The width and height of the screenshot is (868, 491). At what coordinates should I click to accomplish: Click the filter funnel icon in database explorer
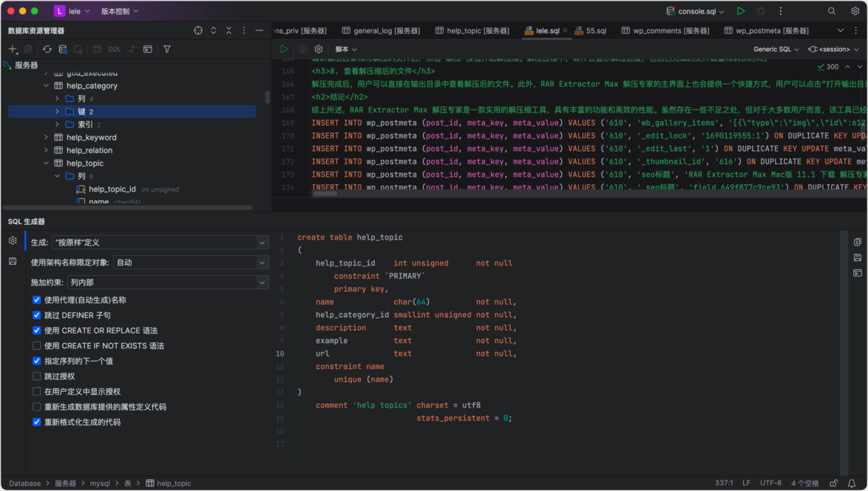tap(166, 50)
